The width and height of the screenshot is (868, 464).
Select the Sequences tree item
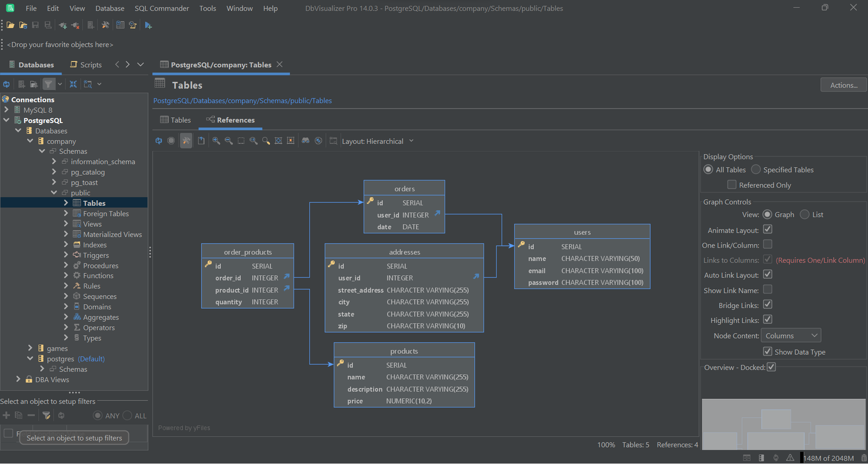[100, 296]
